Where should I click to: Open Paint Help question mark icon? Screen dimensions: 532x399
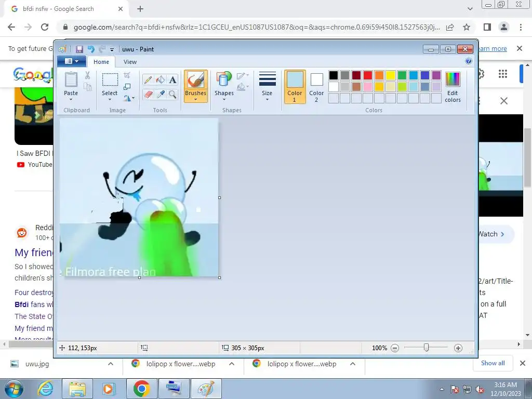pos(469,61)
